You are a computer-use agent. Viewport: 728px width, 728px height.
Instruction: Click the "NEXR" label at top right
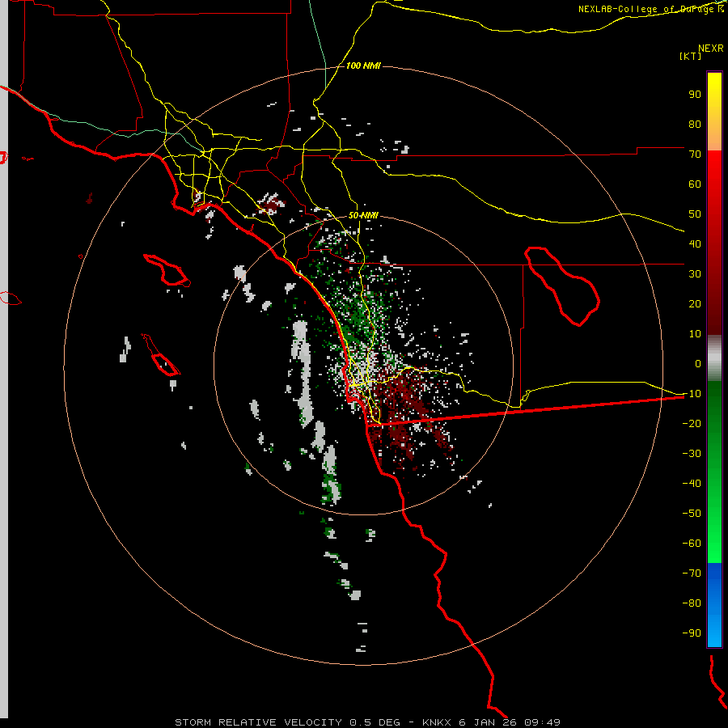coord(711,49)
